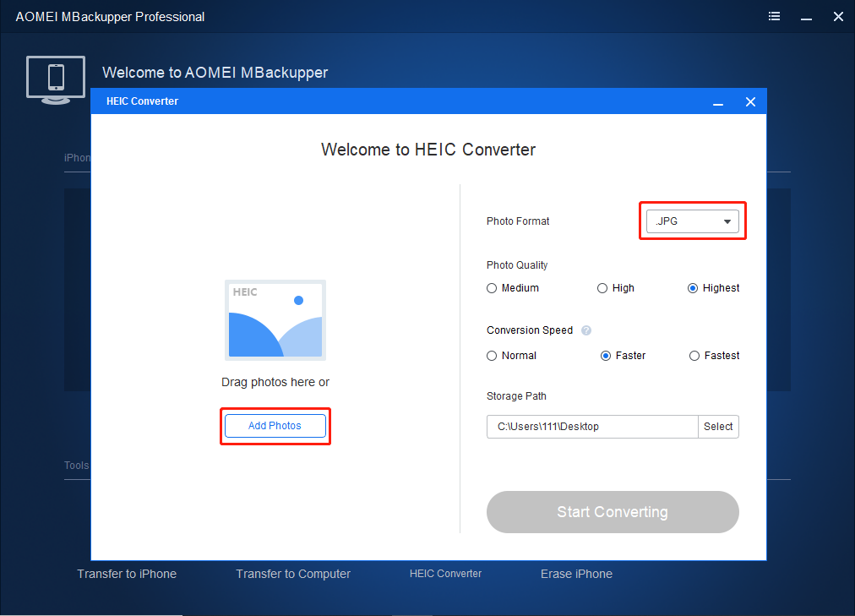Click the help icon beside Conversion Speed
The width and height of the screenshot is (855, 616).
[586, 330]
